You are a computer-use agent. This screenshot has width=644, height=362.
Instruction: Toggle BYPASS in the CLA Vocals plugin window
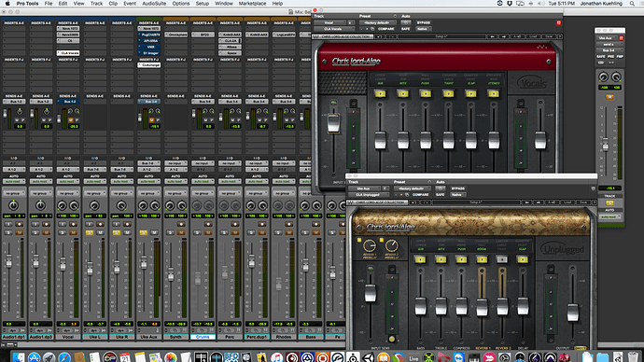point(423,23)
